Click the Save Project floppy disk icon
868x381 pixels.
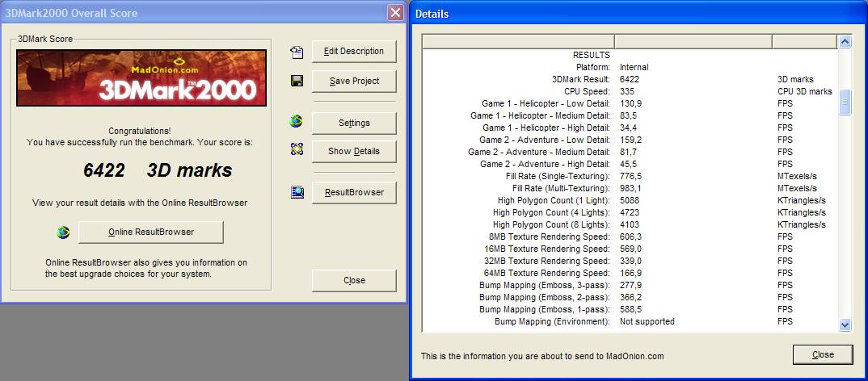pyautogui.click(x=297, y=82)
